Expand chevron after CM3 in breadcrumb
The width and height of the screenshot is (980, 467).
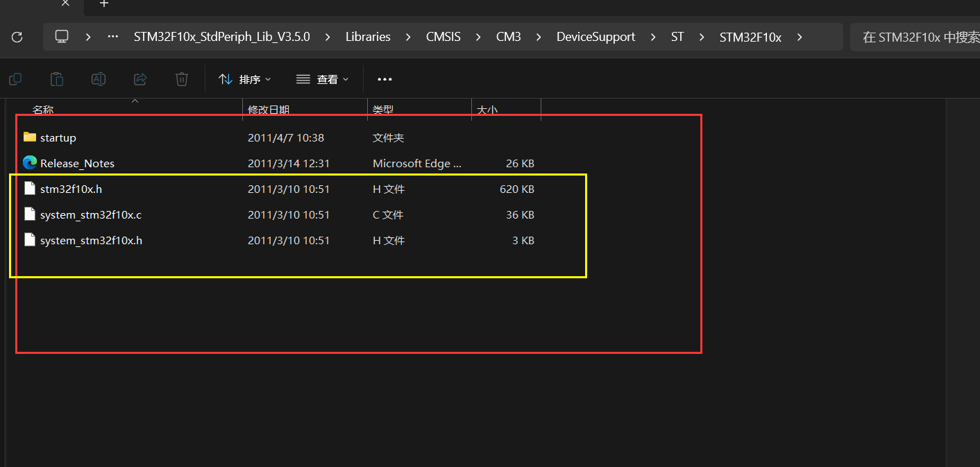pos(539,37)
